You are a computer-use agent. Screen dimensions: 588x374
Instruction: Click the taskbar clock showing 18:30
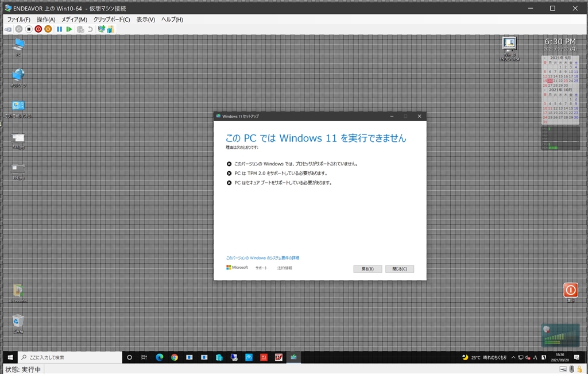point(559,357)
